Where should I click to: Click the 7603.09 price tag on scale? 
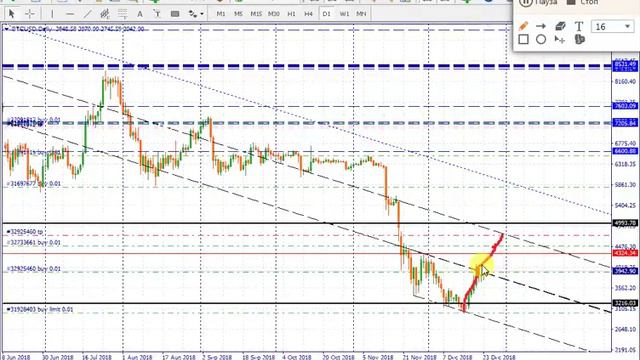[x=624, y=106]
